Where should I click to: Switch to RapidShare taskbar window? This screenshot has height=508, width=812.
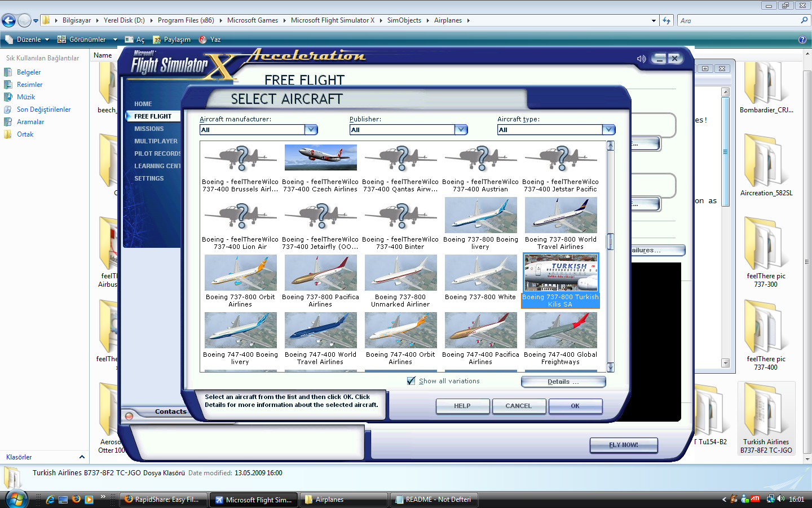pyautogui.click(x=163, y=500)
